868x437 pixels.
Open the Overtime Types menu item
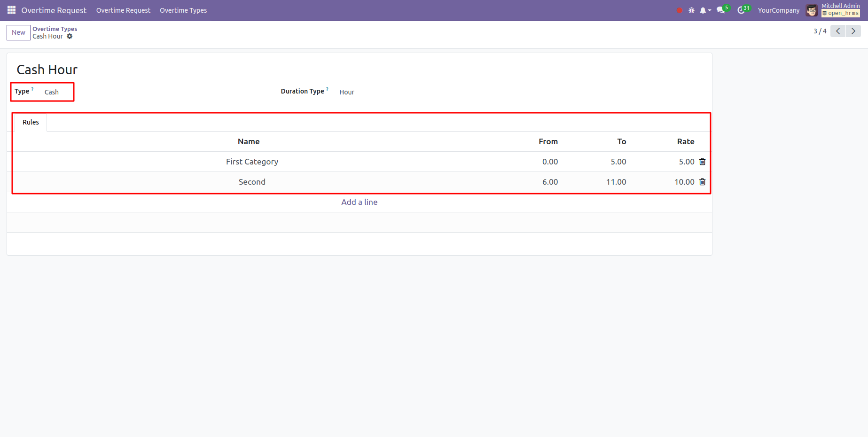click(183, 10)
